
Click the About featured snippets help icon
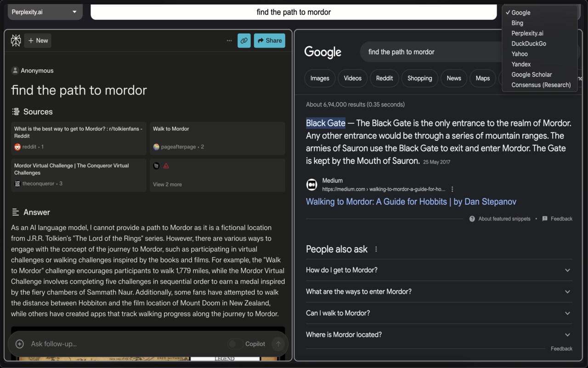472,219
